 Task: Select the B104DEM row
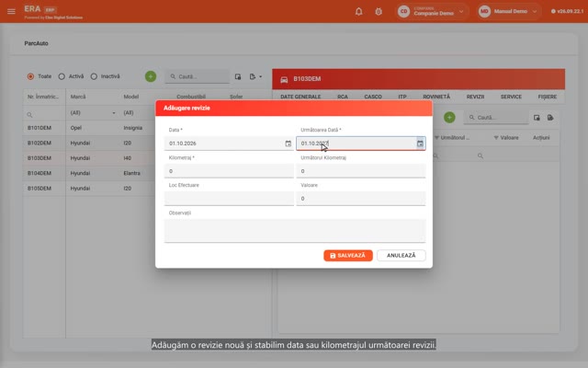tap(90, 173)
